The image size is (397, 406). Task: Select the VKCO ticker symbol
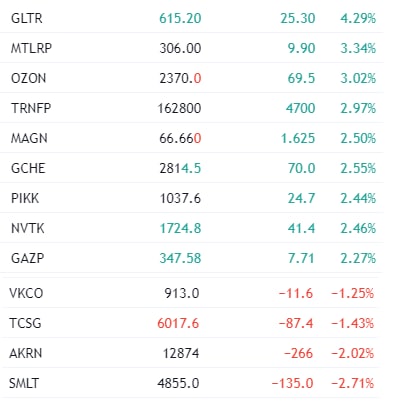[26, 293]
